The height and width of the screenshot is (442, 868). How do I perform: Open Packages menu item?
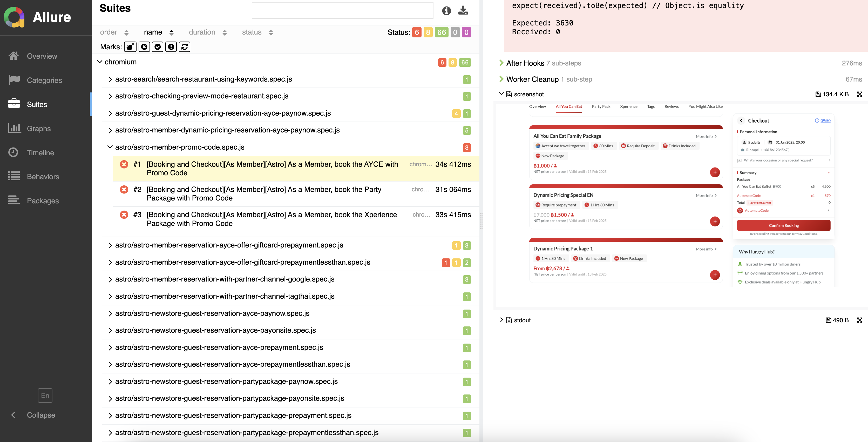[x=43, y=201]
